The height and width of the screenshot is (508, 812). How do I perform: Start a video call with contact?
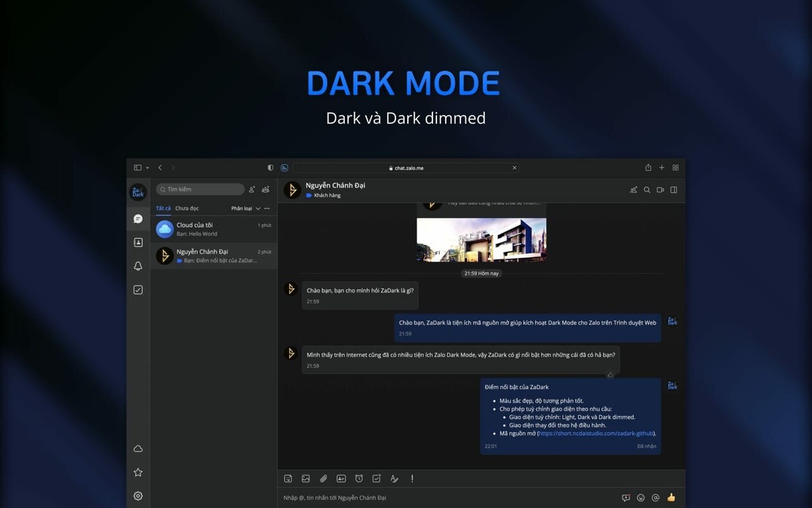[660, 190]
